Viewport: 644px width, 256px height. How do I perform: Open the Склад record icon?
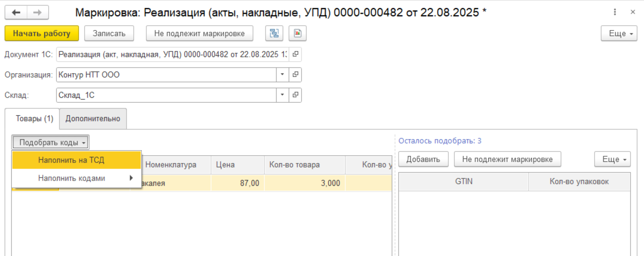pyautogui.click(x=295, y=95)
